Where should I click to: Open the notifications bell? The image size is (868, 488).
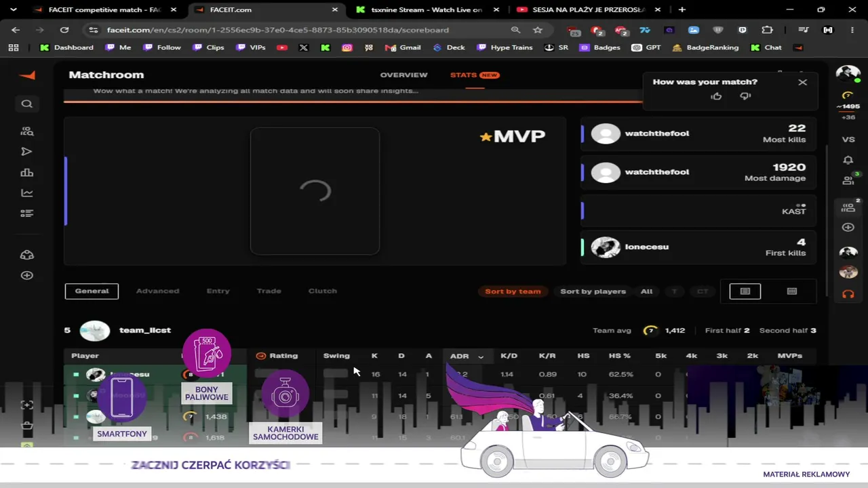pos(848,160)
